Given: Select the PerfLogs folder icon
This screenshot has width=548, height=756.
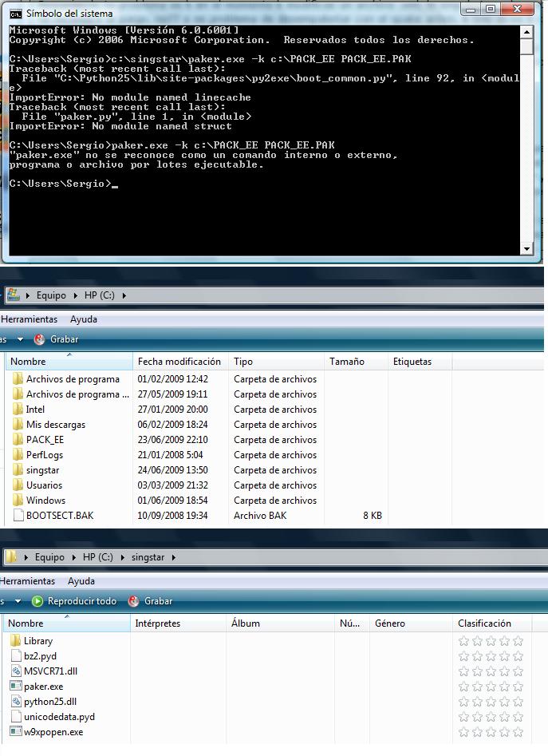Looking at the screenshot, I should click(18, 454).
